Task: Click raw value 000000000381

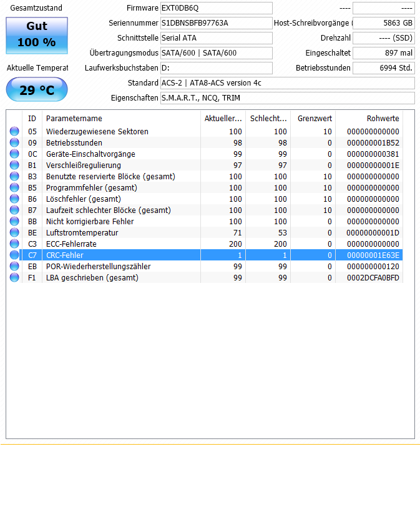Action: click(373, 154)
